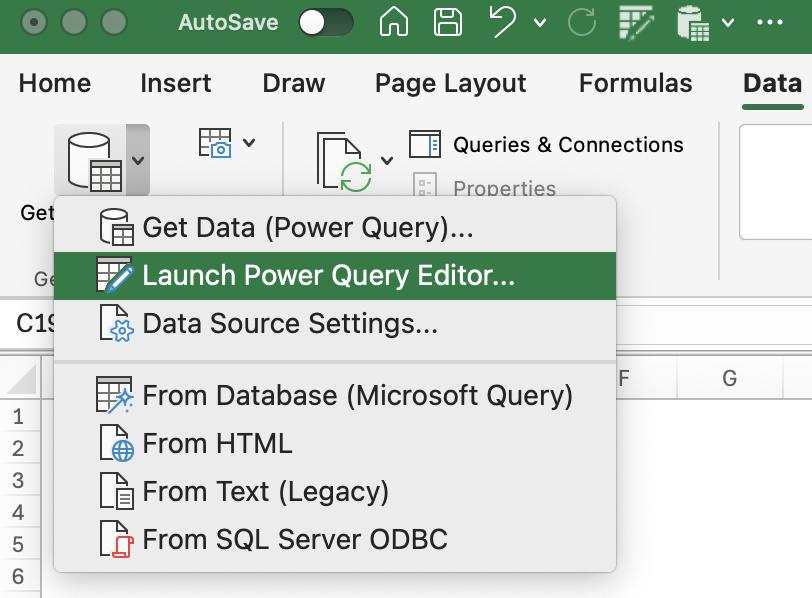The image size is (812, 598).
Task: Select row 5 header
Action: 20,545
